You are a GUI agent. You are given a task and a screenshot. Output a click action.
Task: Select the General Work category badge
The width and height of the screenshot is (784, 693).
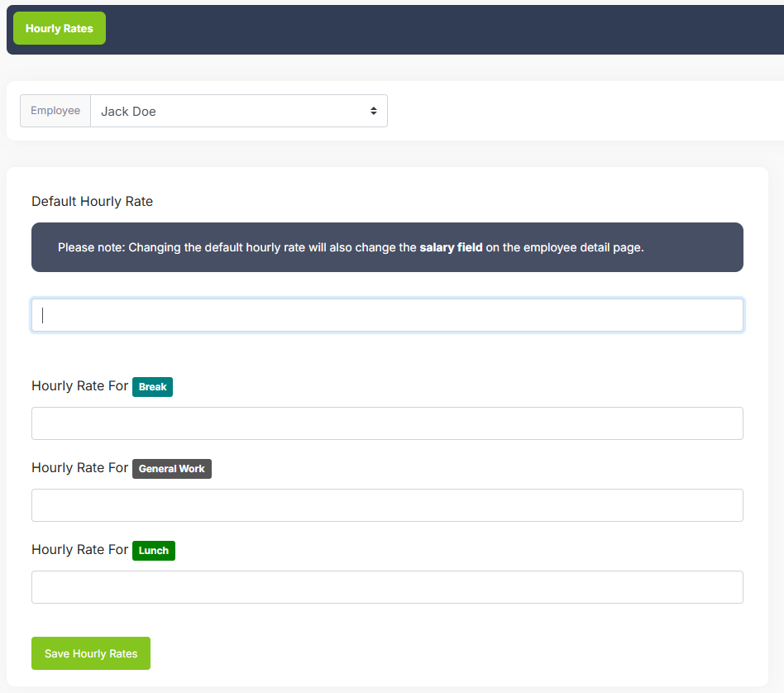coord(171,468)
